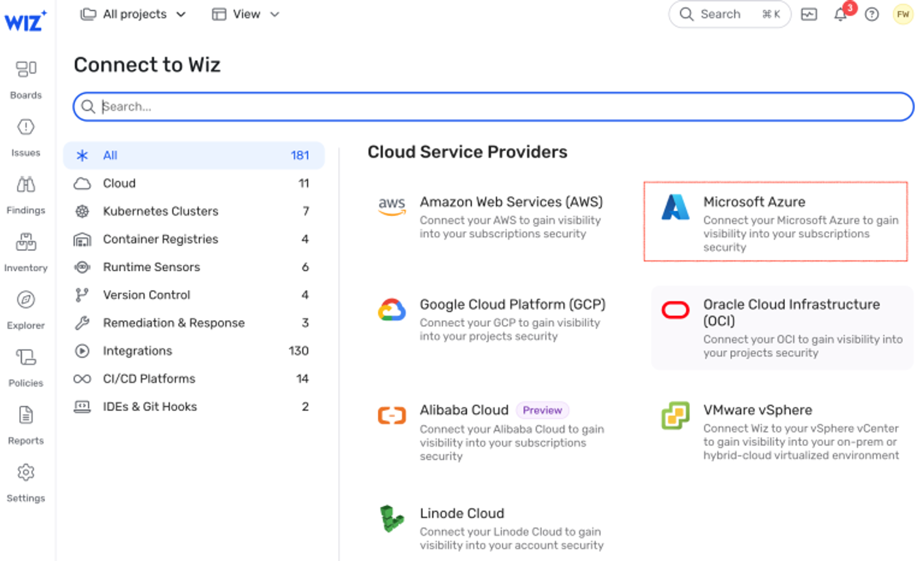
Task: Open Policies in the sidebar
Action: [26, 368]
